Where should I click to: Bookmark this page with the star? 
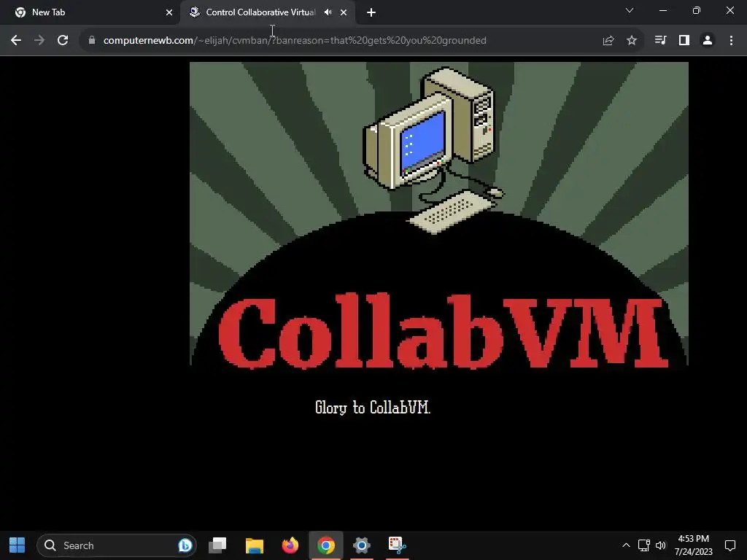pyautogui.click(x=632, y=41)
